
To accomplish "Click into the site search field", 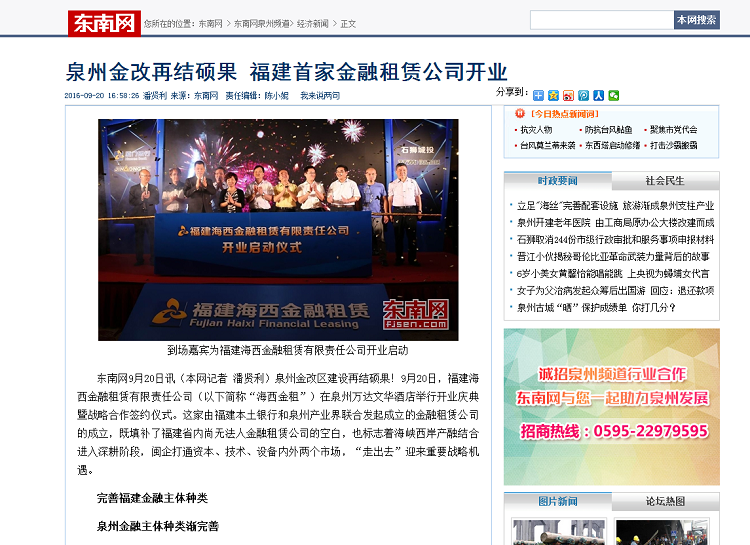I will point(600,20).
